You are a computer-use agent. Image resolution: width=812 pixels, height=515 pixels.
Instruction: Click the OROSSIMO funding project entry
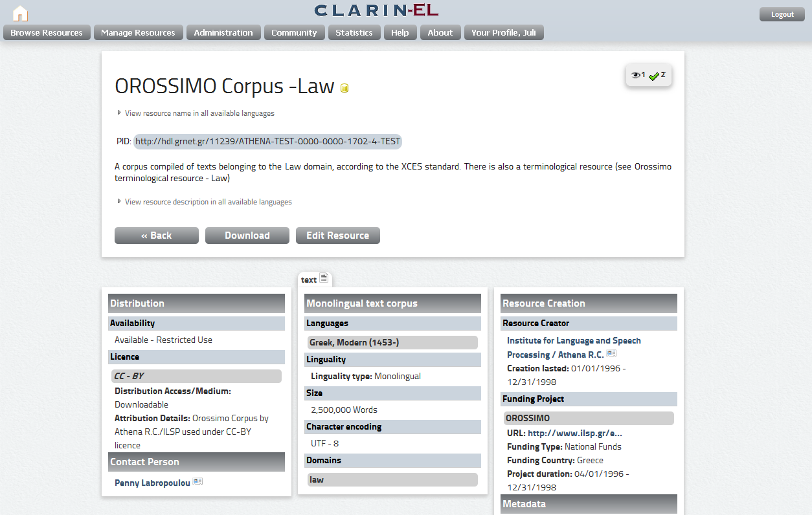[x=589, y=418]
